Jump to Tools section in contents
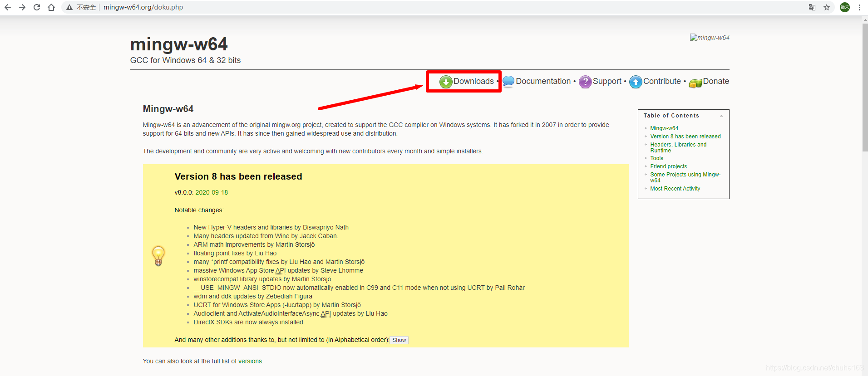Image resolution: width=868 pixels, height=376 pixels. [x=656, y=158]
